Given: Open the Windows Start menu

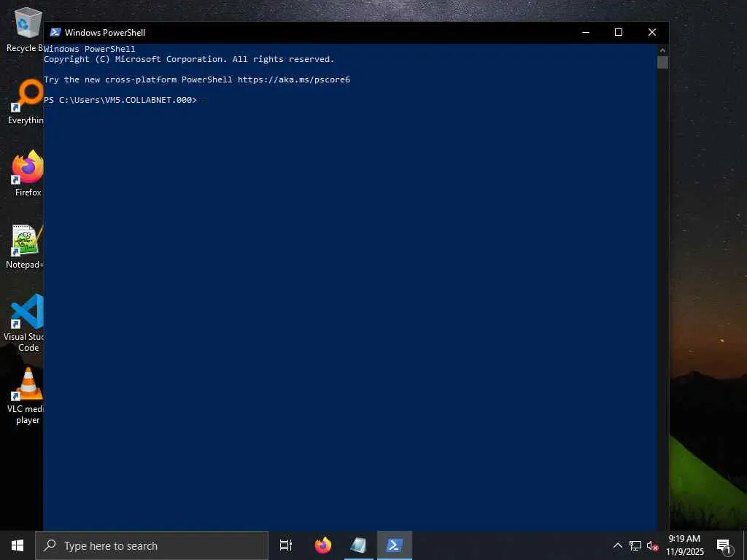Looking at the screenshot, I should click(18, 545).
